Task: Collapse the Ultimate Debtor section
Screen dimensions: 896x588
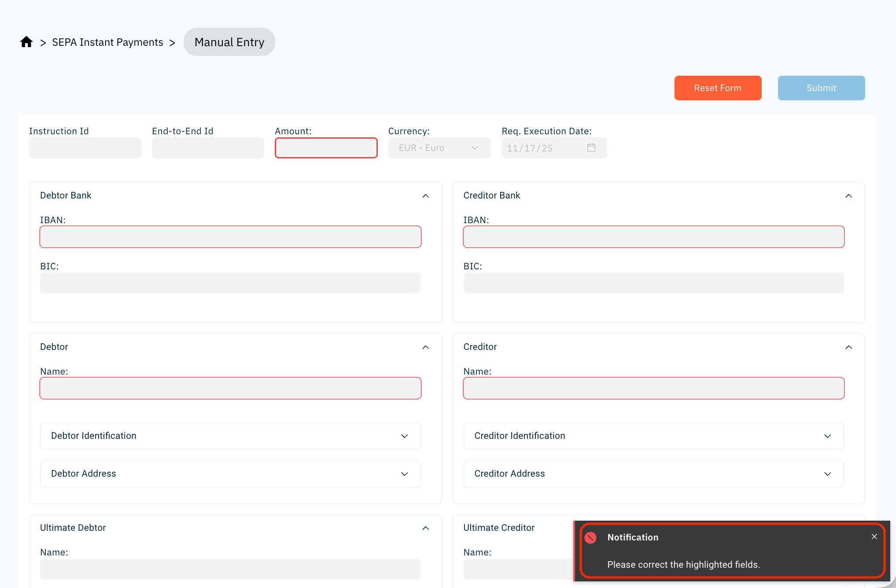Action: pos(425,528)
